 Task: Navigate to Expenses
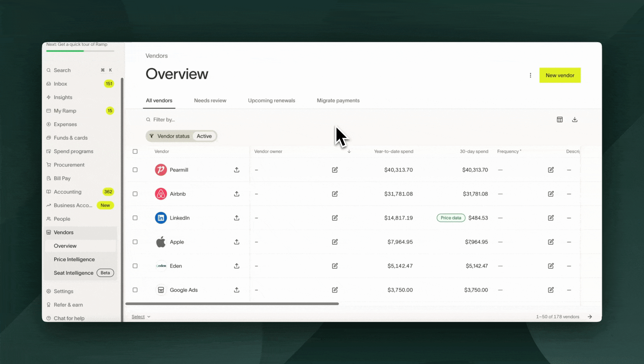80,124
